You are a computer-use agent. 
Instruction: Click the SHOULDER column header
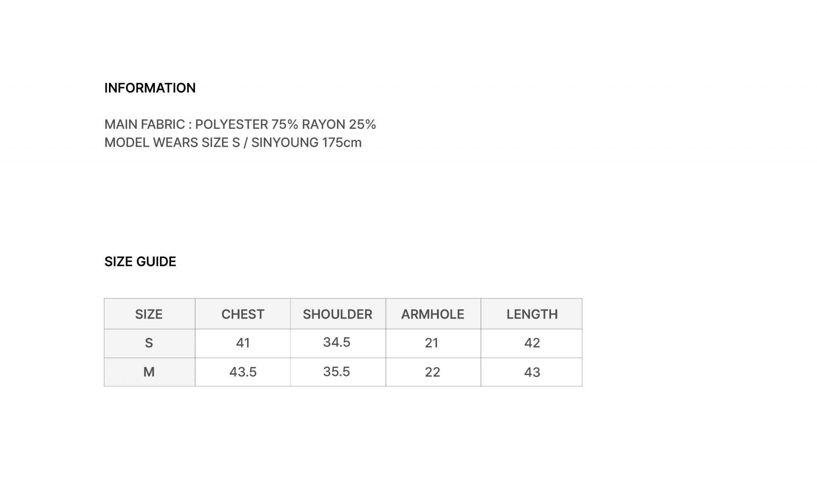[337, 314]
